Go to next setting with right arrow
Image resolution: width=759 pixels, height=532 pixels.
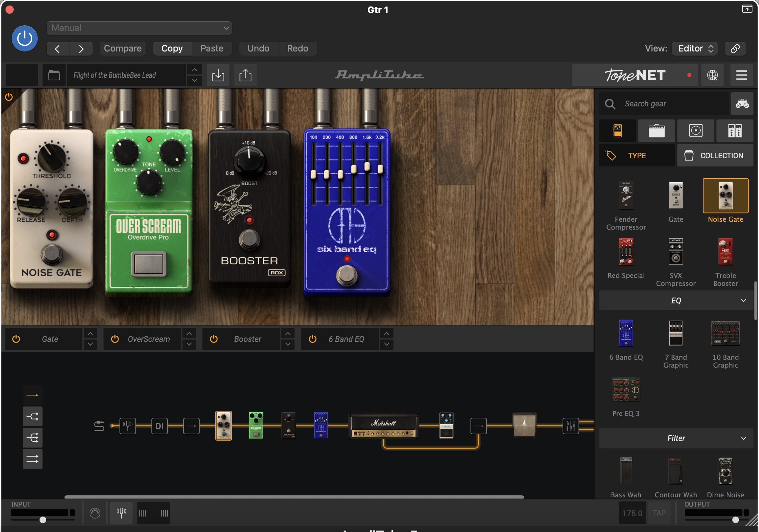click(81, 49)
